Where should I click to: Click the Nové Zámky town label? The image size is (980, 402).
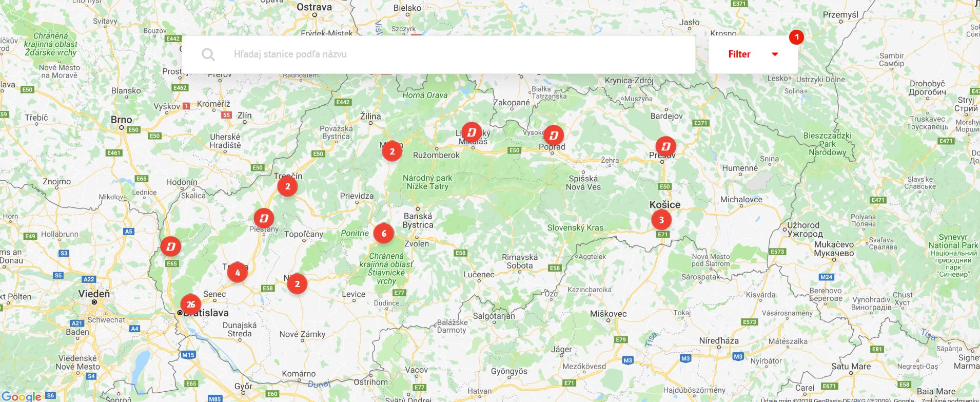pyautogui.click(x=302, y=334)
